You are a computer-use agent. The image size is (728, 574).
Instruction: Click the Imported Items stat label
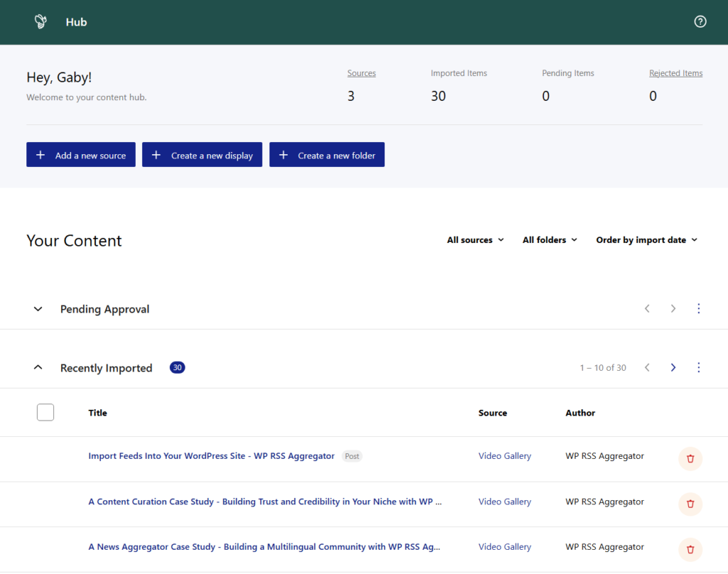tap(459, 73)
